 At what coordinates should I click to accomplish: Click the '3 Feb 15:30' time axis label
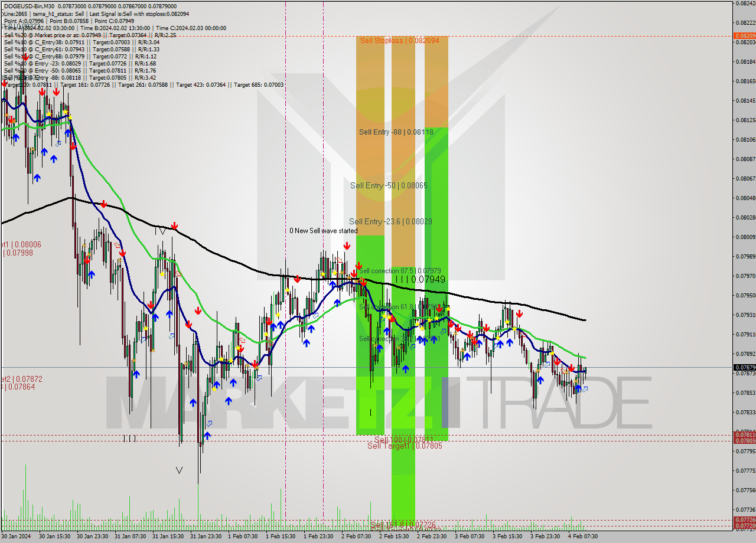coord(507,537)
